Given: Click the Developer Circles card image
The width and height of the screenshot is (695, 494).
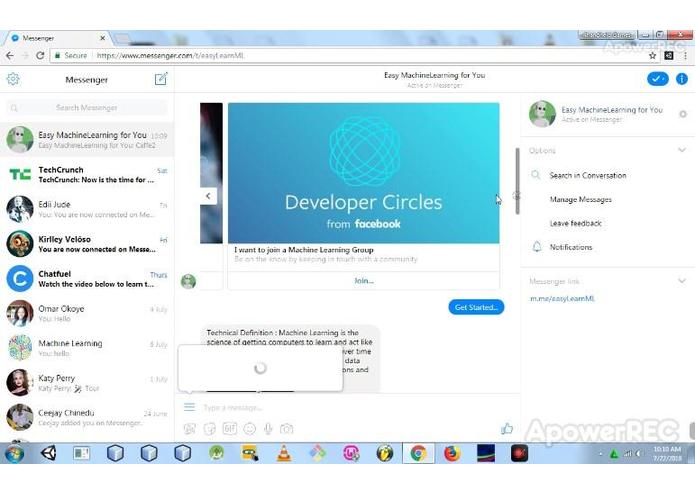Looking at the screenshot, I should [x=363, y=173].
